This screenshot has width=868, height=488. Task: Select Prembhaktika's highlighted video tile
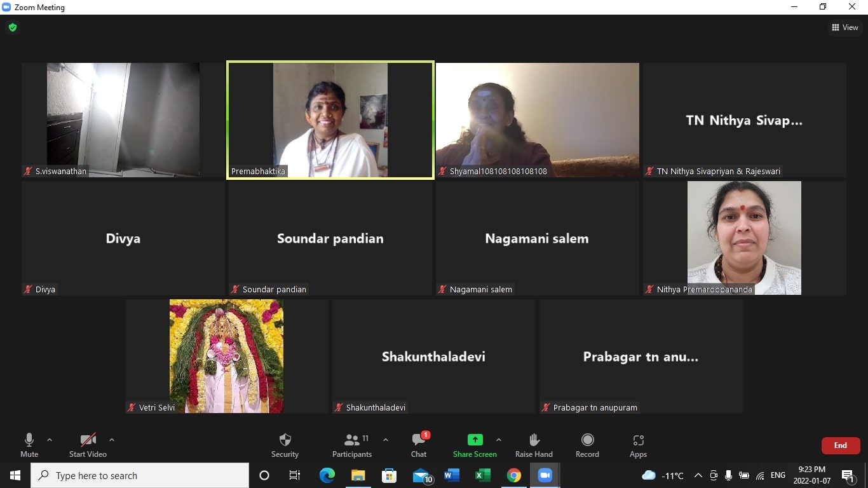point(330,120)
